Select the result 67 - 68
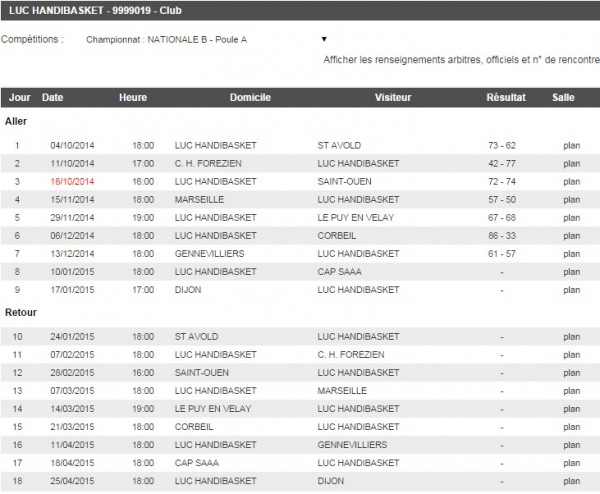This screenshot has width=600, height=494. pyautogui.click(x=502, y=217)
